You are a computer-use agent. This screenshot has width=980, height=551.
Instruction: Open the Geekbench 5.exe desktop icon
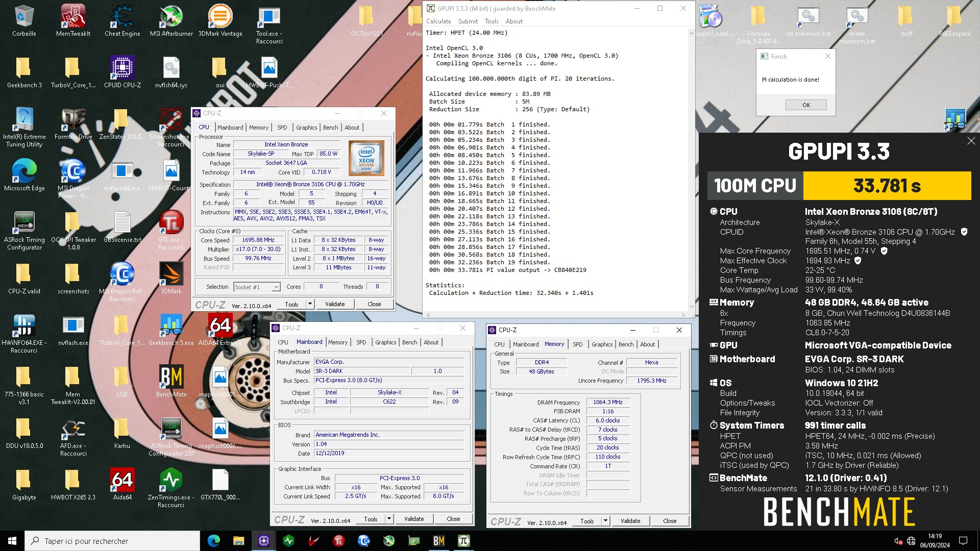click(171, 330)
